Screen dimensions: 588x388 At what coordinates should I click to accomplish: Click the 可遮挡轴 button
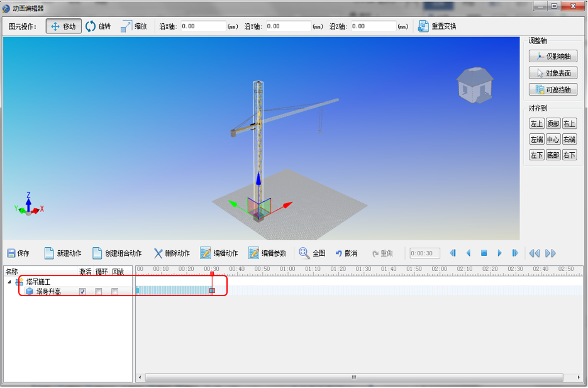[553, 89]
